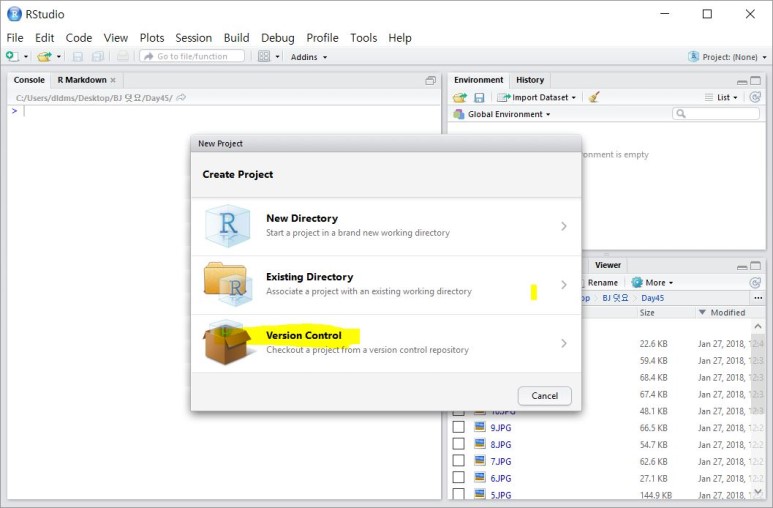Click the load workspace folder icon

(x=460, y=98)
